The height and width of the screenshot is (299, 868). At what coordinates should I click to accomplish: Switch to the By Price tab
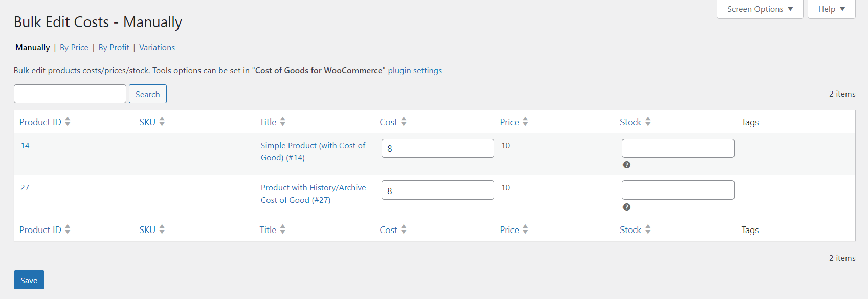(x=74, y=48)
